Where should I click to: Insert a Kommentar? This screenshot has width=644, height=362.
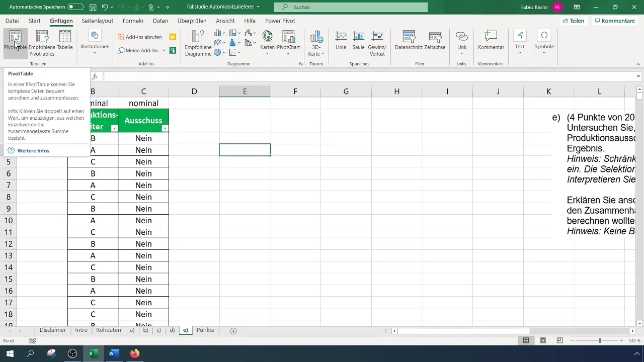[491, 40]
